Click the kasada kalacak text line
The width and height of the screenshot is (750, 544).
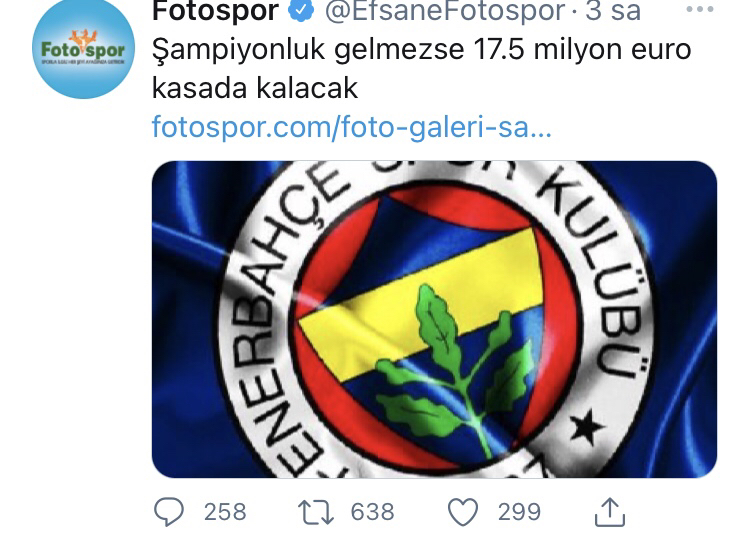click(x=254, y=88)
